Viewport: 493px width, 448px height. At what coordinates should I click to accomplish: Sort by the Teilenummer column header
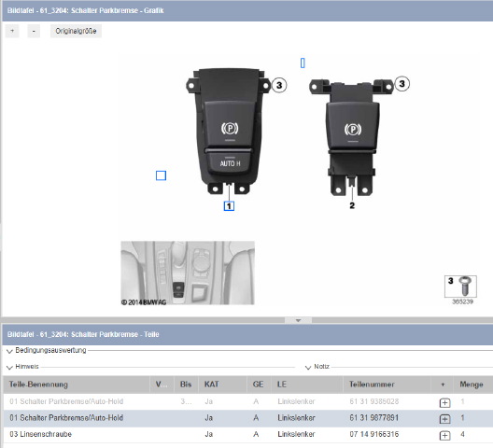tap(387, 385)
